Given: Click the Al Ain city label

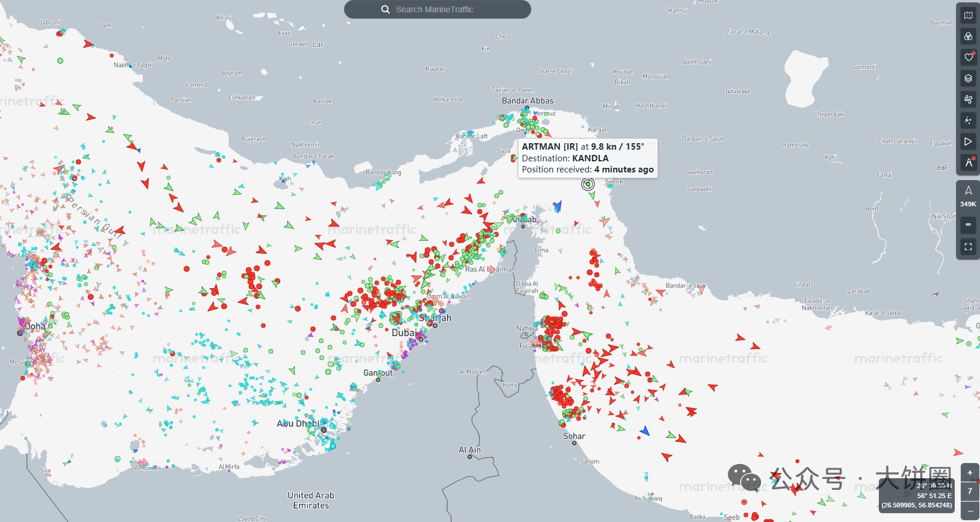Looking at the screenshot, I should pyautogui.click(x=470, y=450).
